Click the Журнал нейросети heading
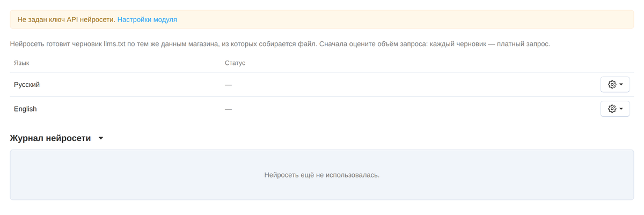Viewport: 644px width, 215px height. tap(50, 138)
